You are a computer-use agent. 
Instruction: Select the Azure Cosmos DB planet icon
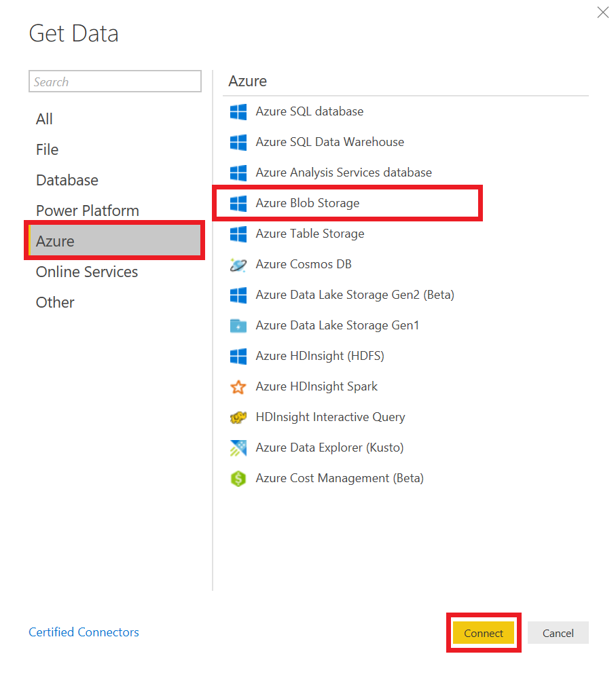[238, 264]
